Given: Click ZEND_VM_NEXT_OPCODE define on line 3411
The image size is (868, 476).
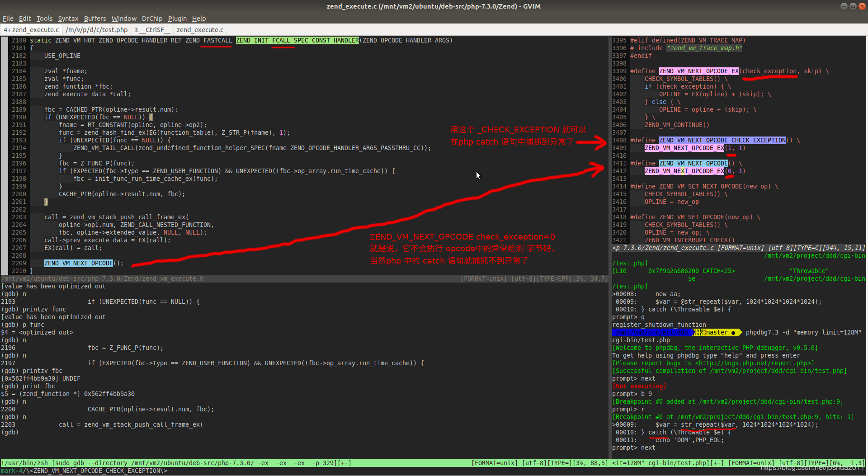Looking at the screenshot, I should (693, 164).
